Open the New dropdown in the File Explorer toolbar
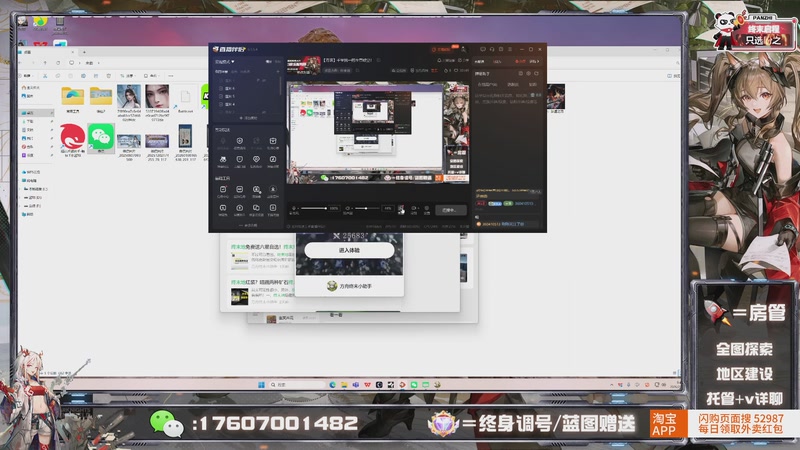Viewport: 800px width, 450px height. tap(27, 76)
